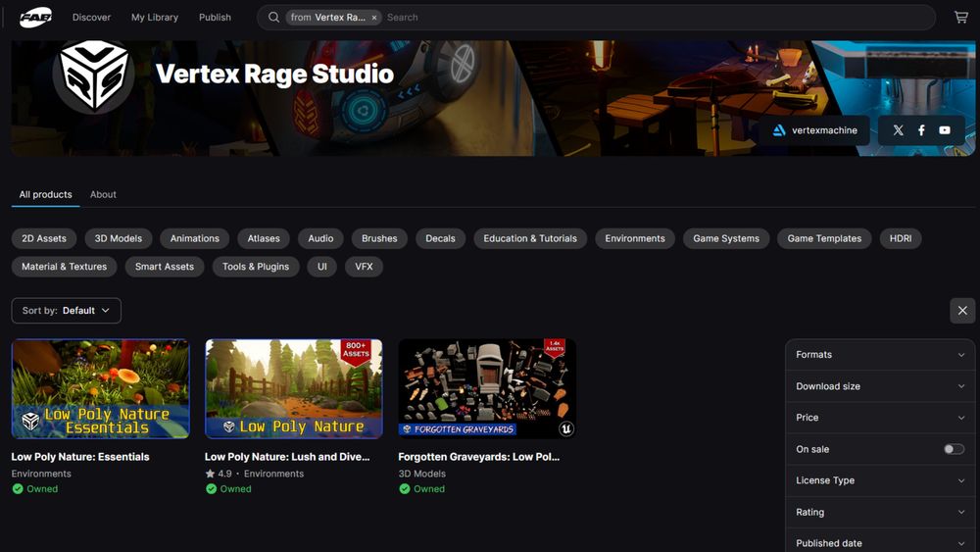Filter by Material & Textures category

tap(65, 267)
